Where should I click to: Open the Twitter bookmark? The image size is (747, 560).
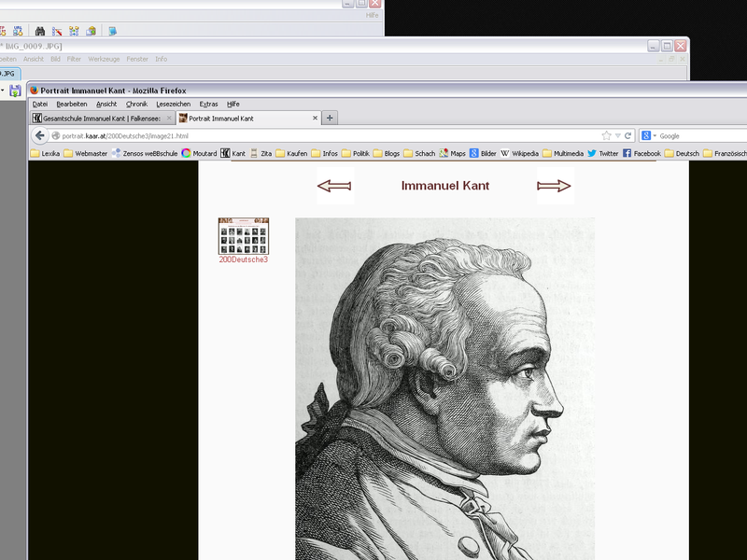coord(602,153)
